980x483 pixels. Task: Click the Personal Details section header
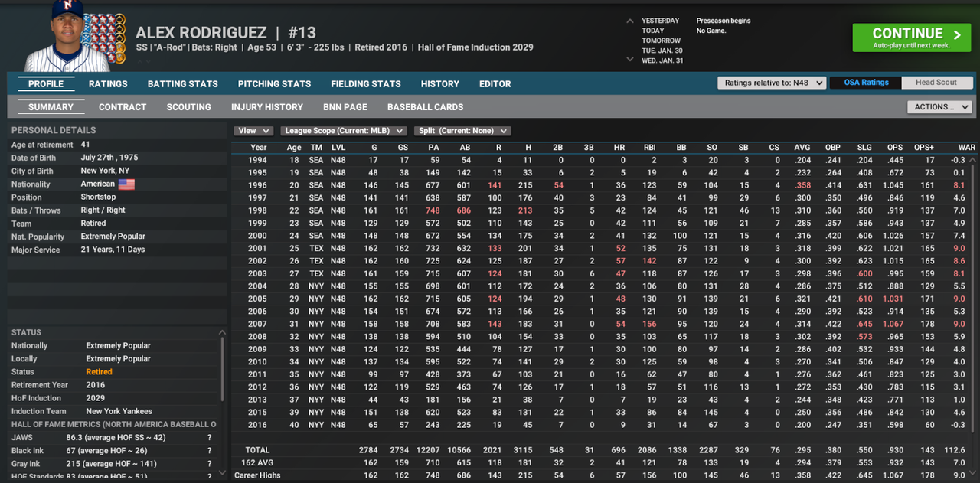(x=54, y=130)
